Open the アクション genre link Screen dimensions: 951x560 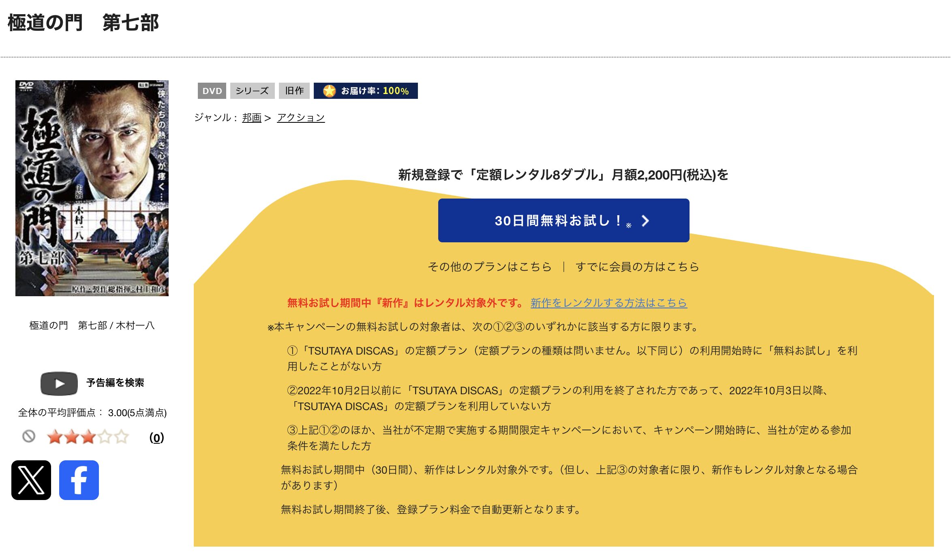[301, 118]
